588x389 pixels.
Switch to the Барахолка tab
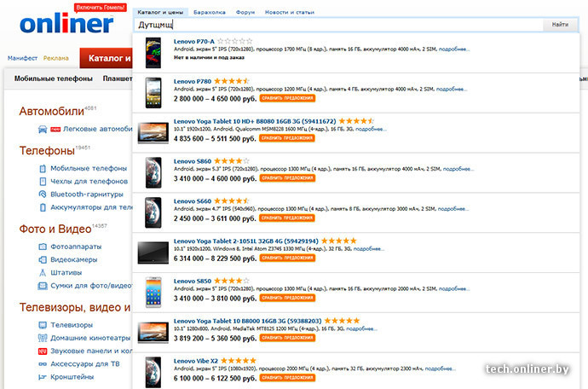point(210,13)
